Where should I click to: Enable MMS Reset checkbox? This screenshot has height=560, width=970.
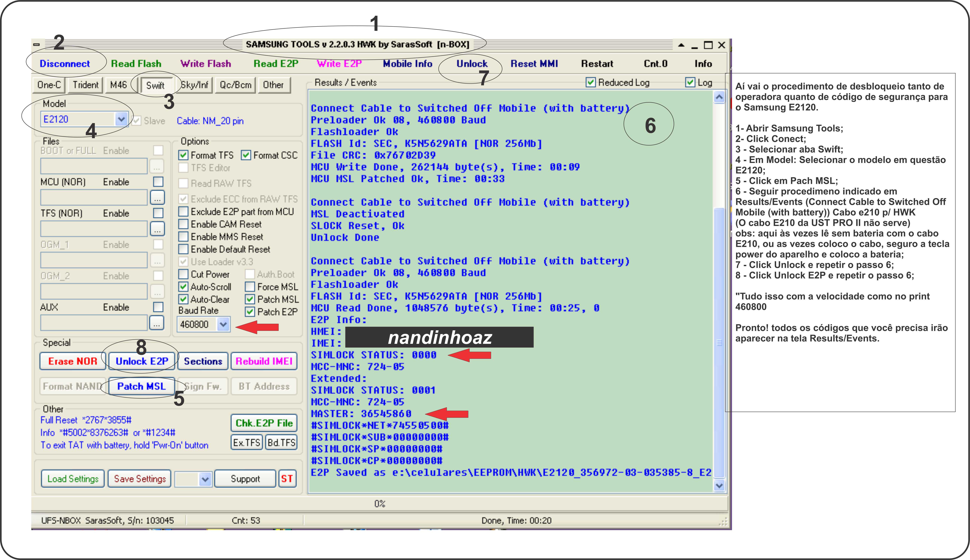click(184, 237)
